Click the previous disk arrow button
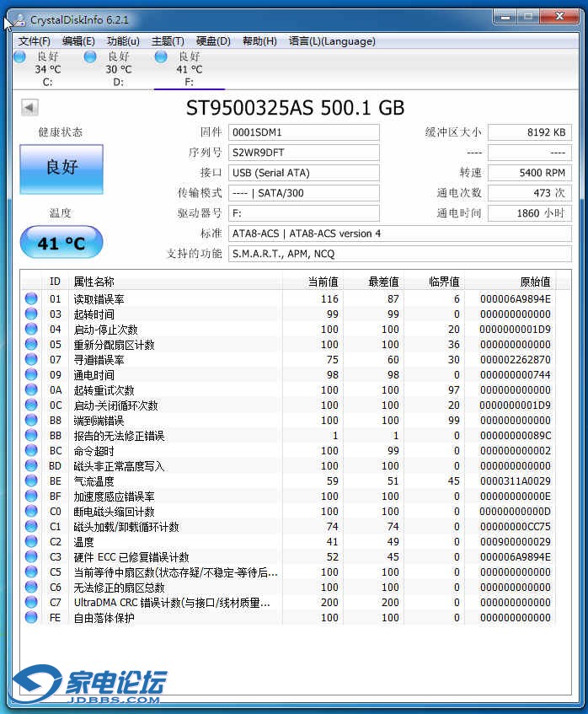 (x=29, y=108)
